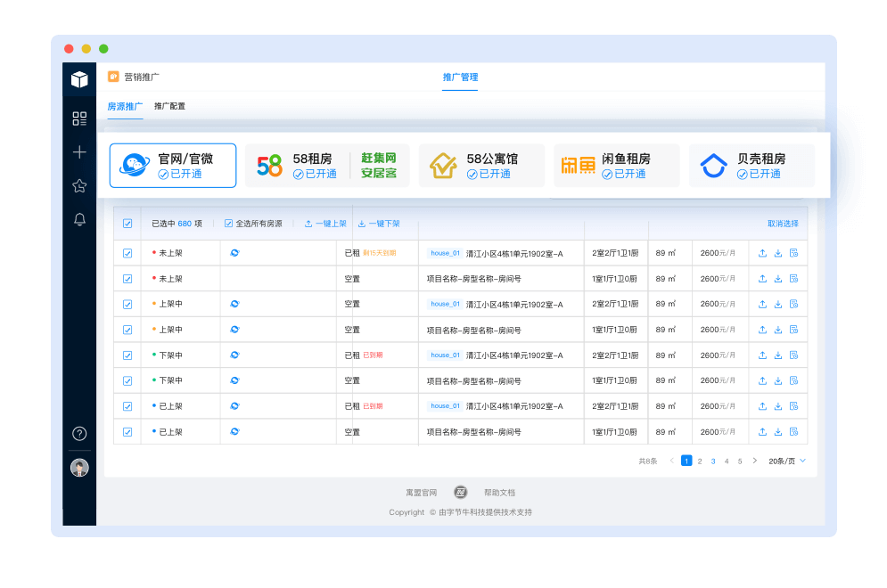Toggle the header select-all checkbox beside 已选中
The width and height of the screenshot is (887, 588).
[x=127, y=224]
